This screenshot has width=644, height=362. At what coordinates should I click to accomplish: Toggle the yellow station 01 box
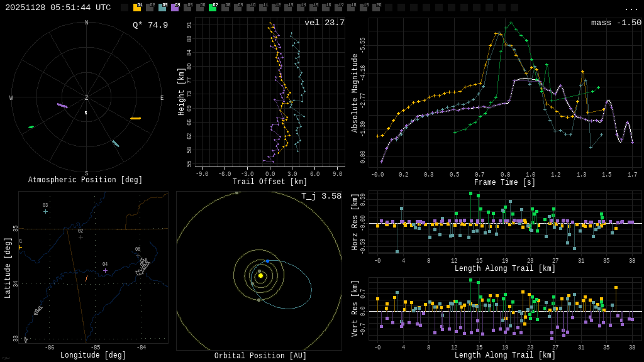(x=137, y=8)
